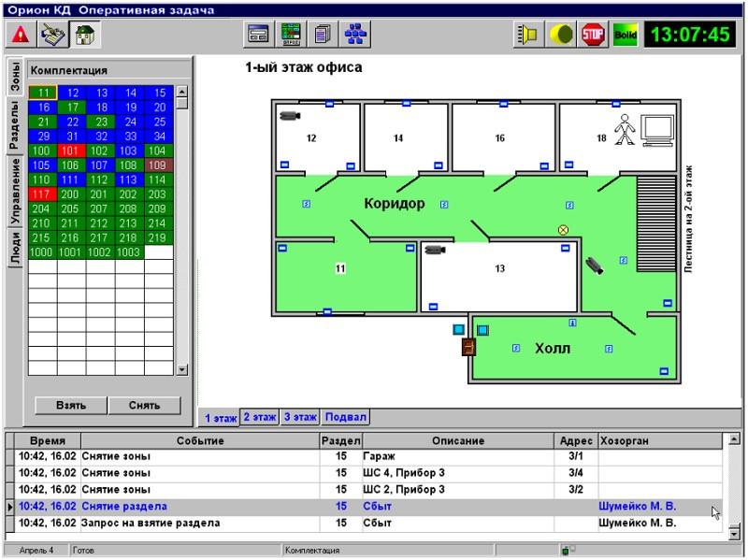Image resolution: width=748 pixels, height=560 pixels.
Task: Select red partition cell 101
Action: coord(72,151)
